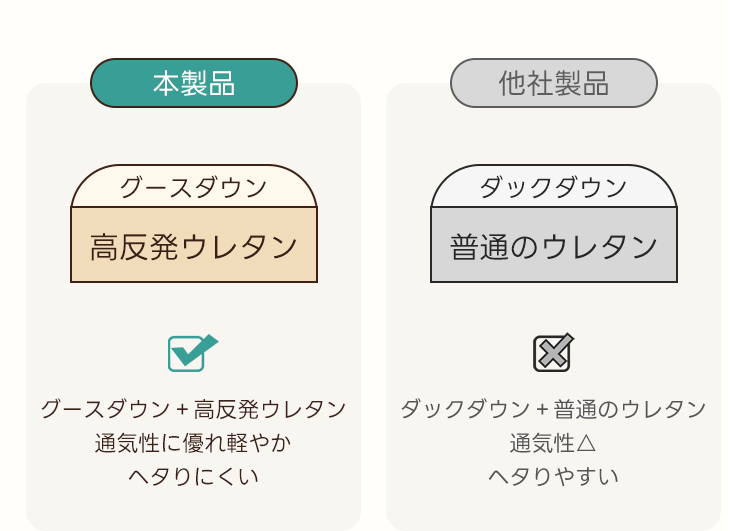Click the word グースダウン in the left description

(105, 409)
